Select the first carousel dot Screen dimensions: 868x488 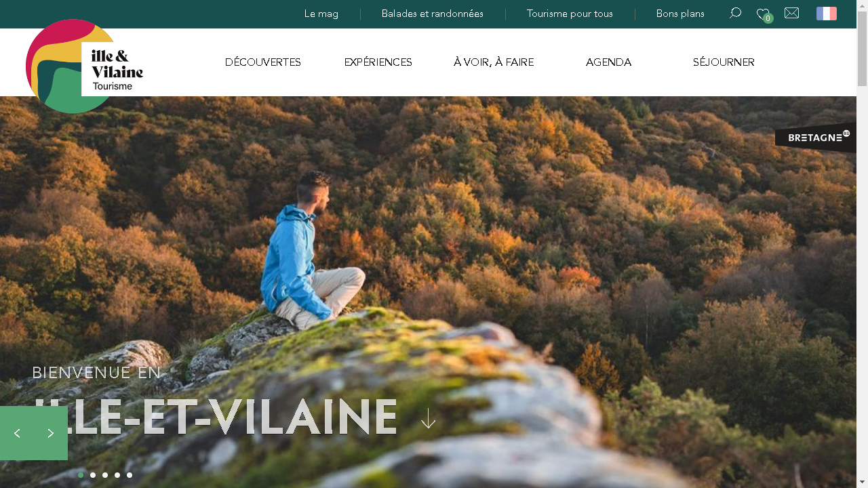pyautogui.click(x=81, y=475)
